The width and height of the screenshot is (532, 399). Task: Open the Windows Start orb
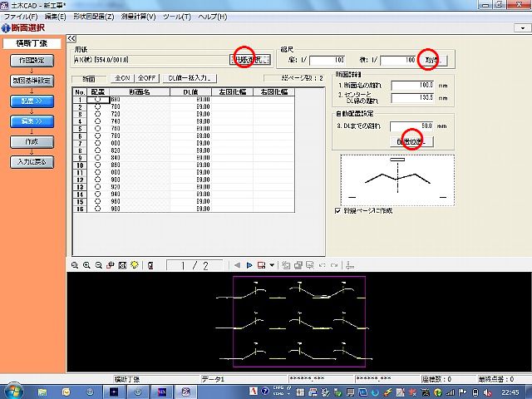coord(12,392)
